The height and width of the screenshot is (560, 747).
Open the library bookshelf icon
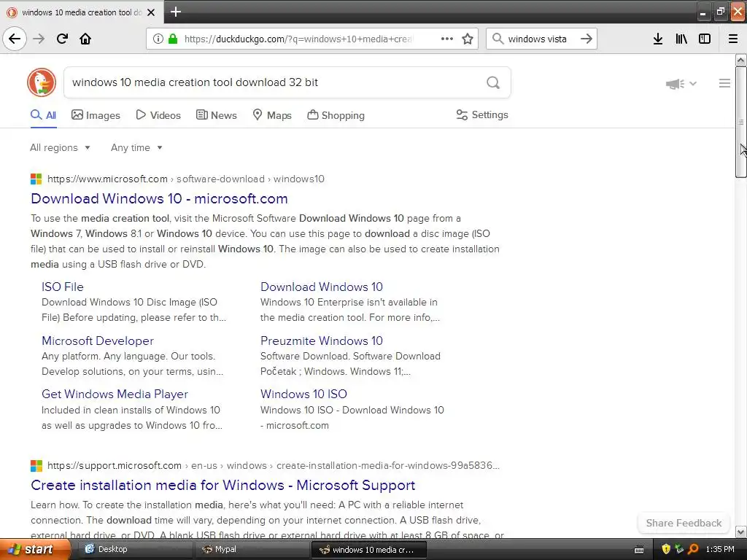(681, 39)
